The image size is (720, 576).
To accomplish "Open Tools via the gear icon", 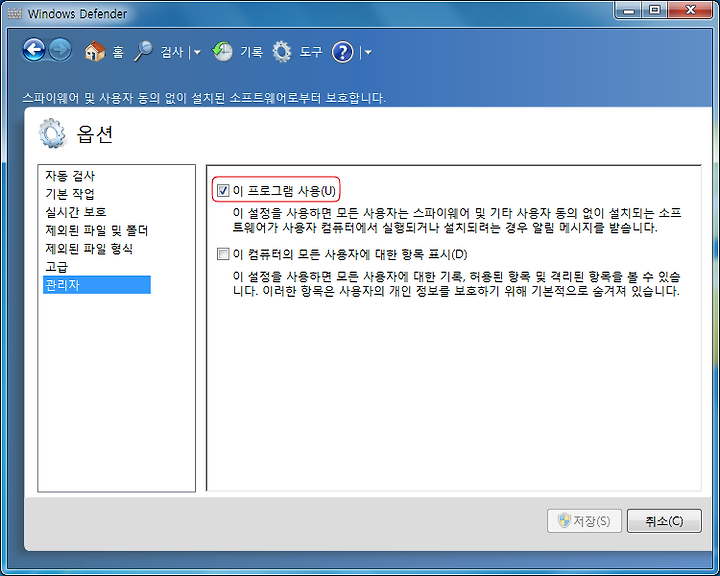I will [x=281, y=52].
